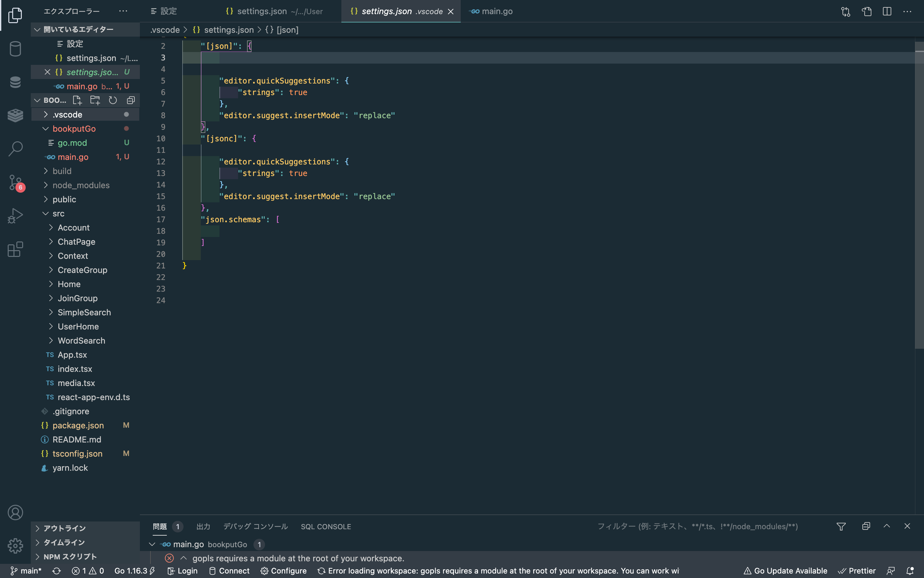Click the sync changes icon in status bar
The height and width of the screenshot is (578, 924).
coord(56,571)
